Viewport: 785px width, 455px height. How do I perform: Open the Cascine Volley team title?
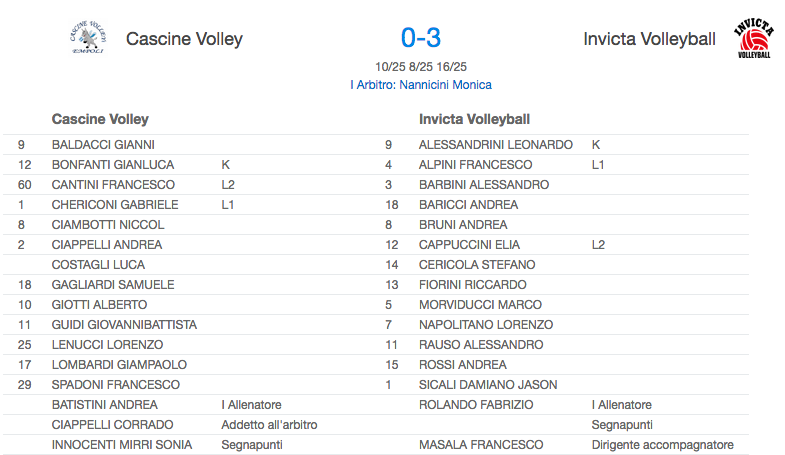tap(184, 39)
